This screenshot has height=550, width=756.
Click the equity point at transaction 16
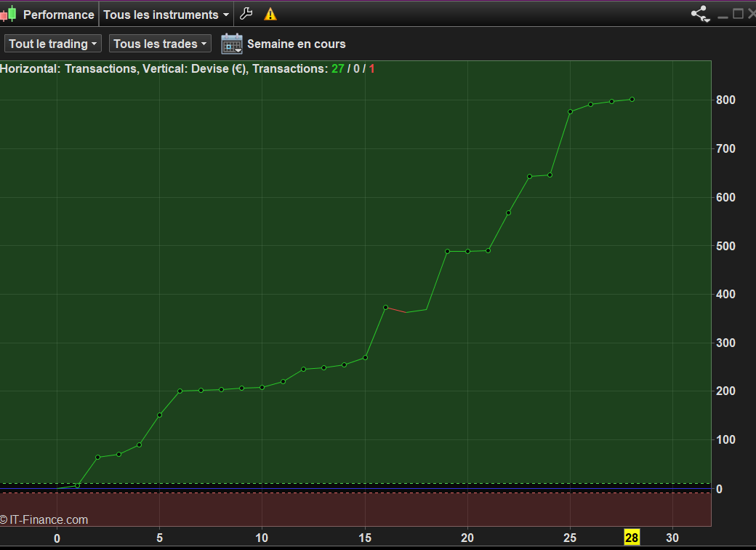pyautogui.click(x=386, y=307)
